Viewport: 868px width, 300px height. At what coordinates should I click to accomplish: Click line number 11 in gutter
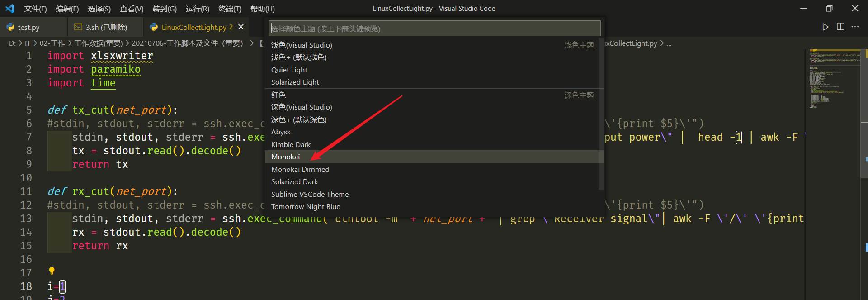click(26, 191)
